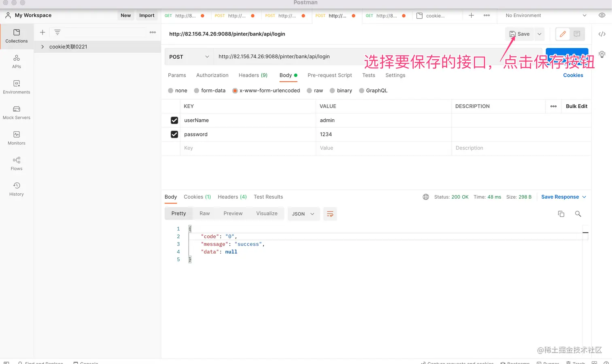This screenshot has width=612, height=364.
Task: Open the three-dot column options in the body table
Action: pos(553,106)
